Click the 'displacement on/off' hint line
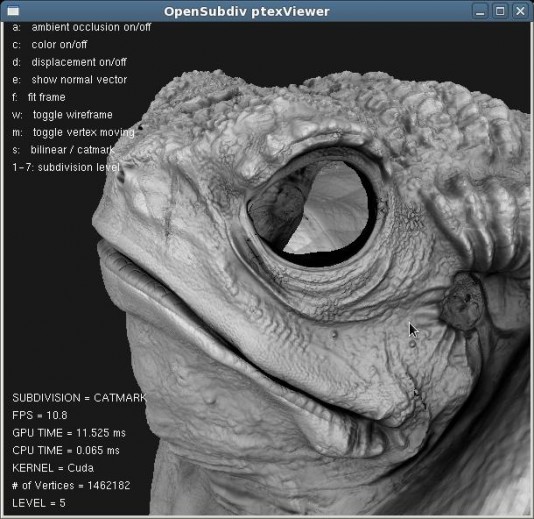Screen dimensions: 534x519 tap(69, 62)
